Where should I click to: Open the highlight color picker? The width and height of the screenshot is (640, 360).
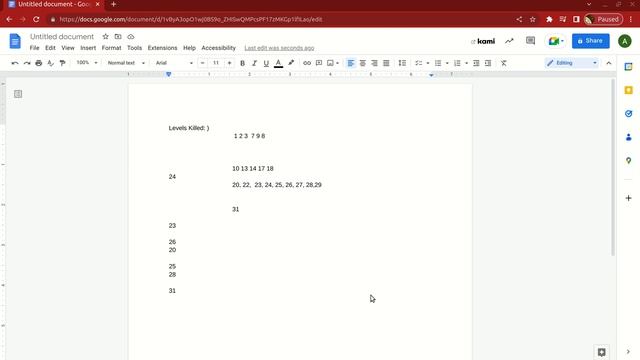coord(291,63)
